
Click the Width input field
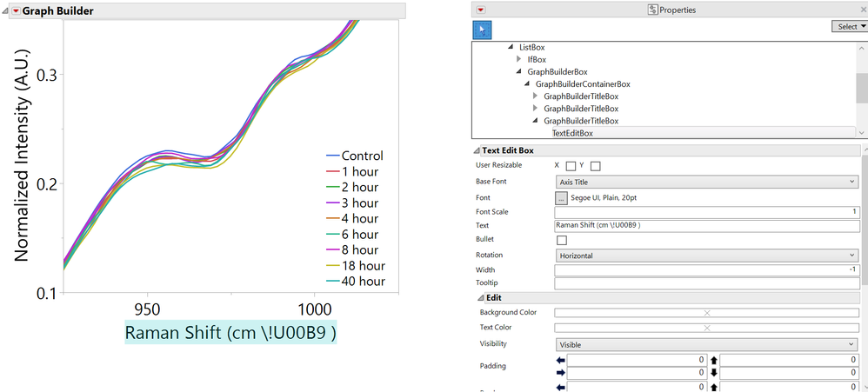(x=707, y=270)
